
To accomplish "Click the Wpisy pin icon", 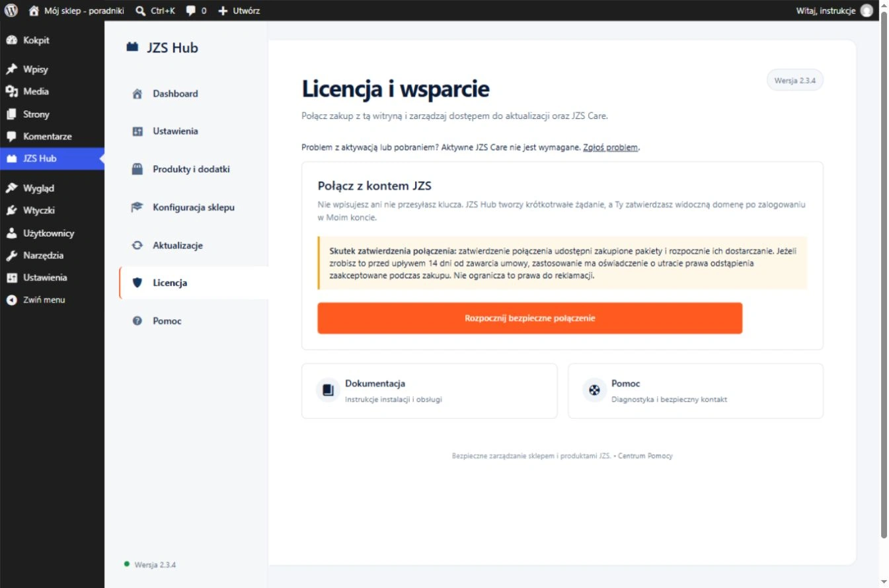I will point(11,69).
